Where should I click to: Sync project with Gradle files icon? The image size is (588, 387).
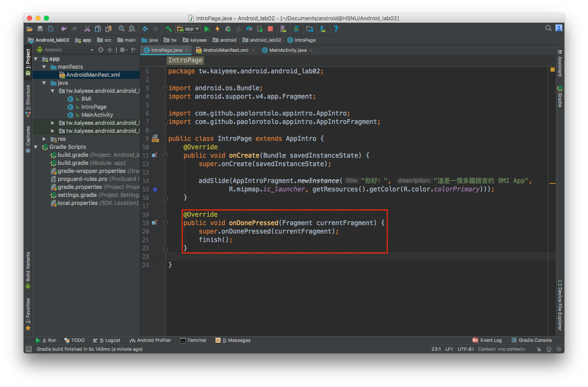click(296, 29)
